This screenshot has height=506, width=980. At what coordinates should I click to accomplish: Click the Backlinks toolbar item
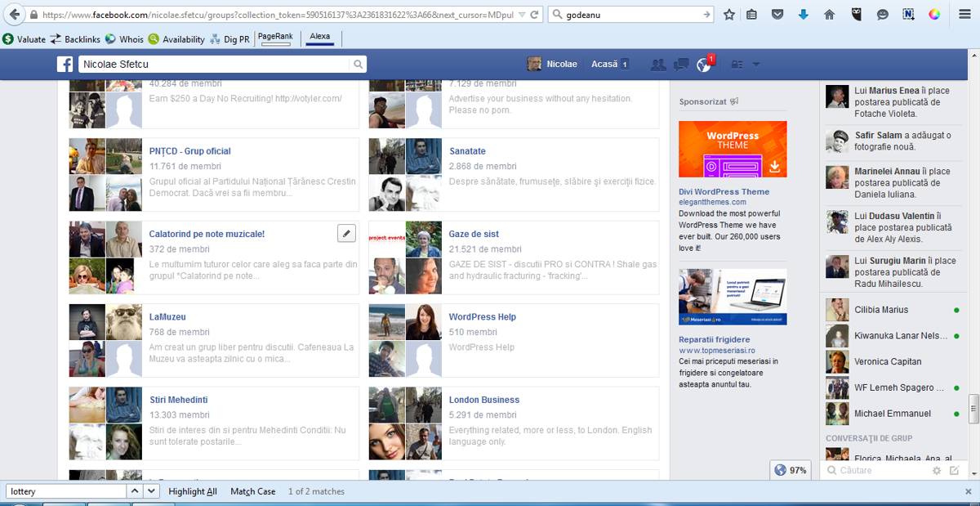[x=74, y=39]
